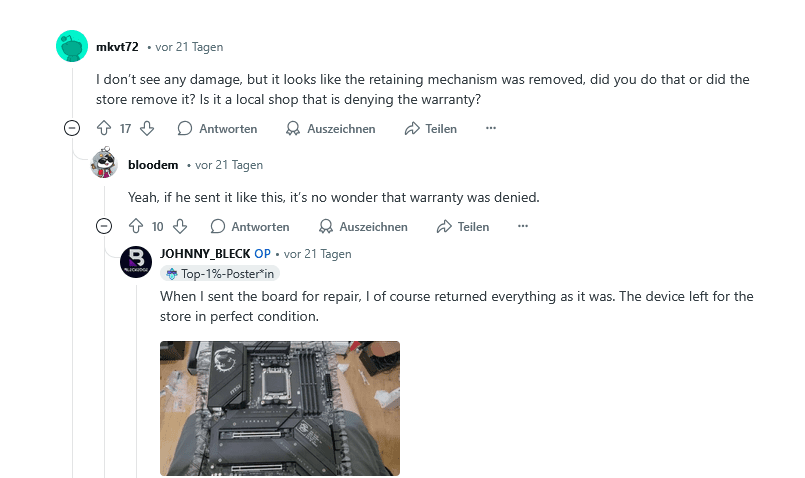Open more options on mkvt72's comment
This screenshot has height=478, width=805.
[490, 129]
